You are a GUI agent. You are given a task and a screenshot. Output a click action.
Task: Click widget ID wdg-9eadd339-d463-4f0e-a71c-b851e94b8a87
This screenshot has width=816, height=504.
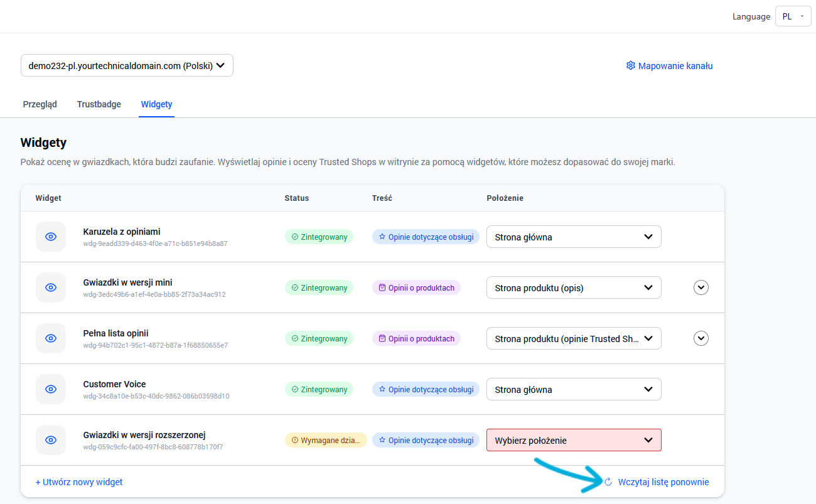[155, 244]
